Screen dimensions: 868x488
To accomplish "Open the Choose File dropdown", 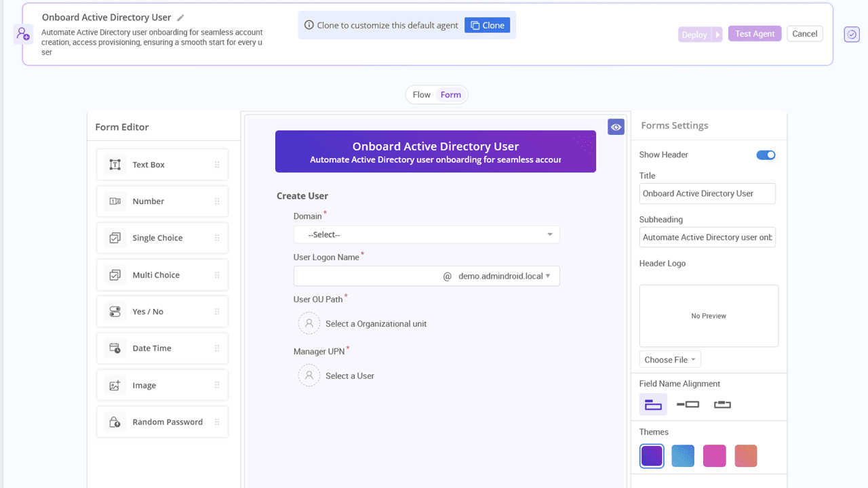I will [x=669, y=359].
